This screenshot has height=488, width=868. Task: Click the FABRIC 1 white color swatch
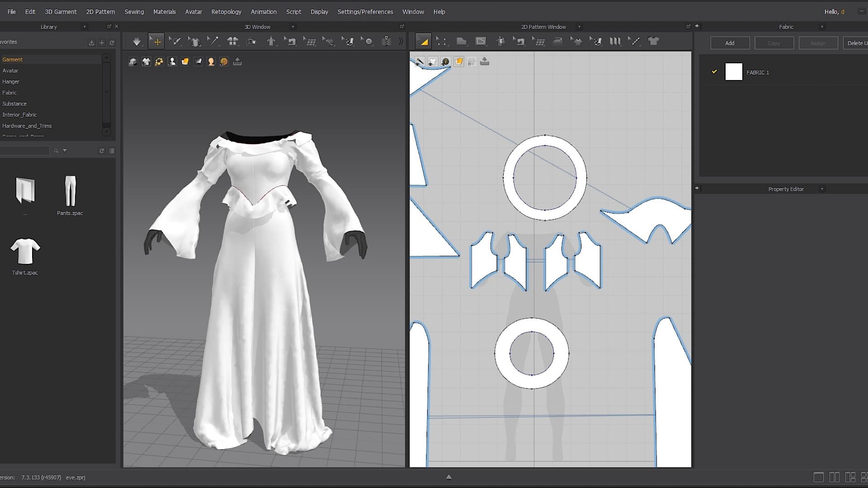pos(734,72)
